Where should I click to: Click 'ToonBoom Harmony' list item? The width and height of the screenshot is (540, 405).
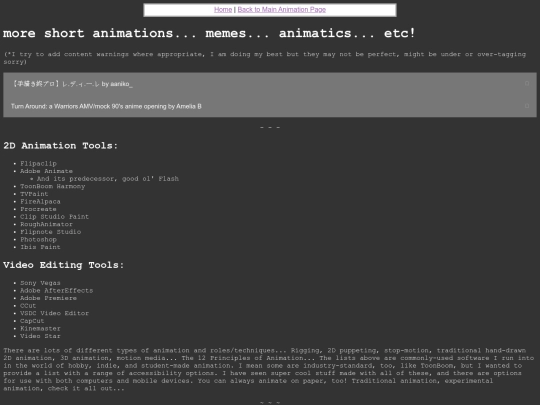tap(52, 186)
